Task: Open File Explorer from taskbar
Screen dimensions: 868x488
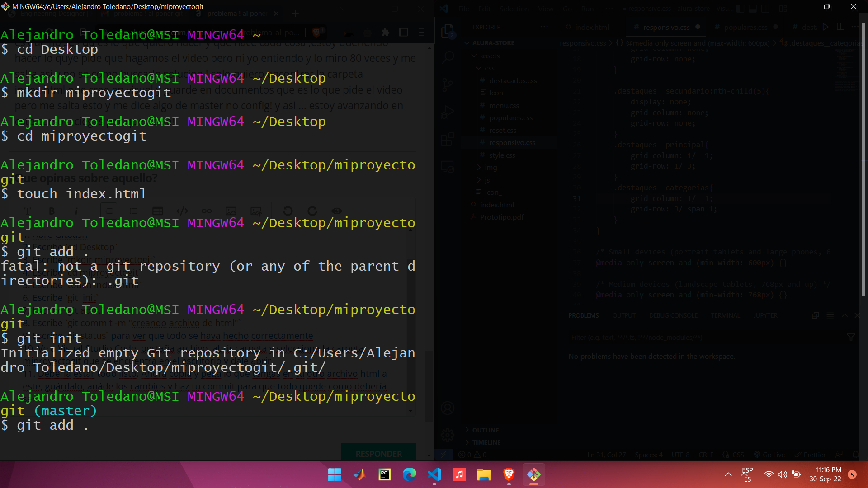Action: 484,474
